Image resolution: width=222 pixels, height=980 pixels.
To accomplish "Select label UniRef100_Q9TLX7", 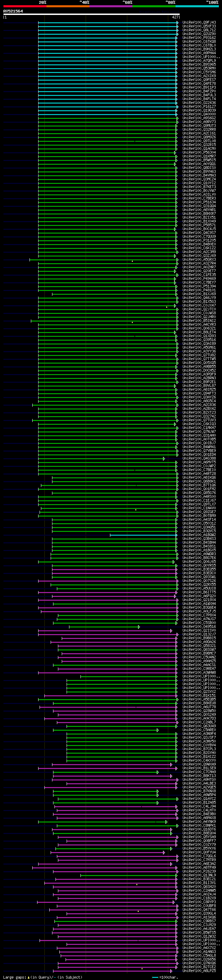I will pyautogui.click(x=199, y=504).
